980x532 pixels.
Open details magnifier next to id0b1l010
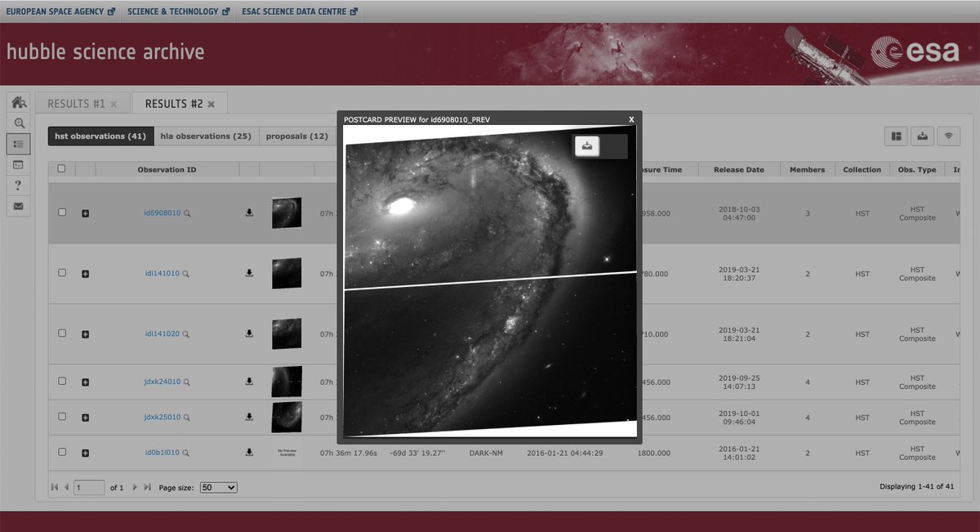186,453
